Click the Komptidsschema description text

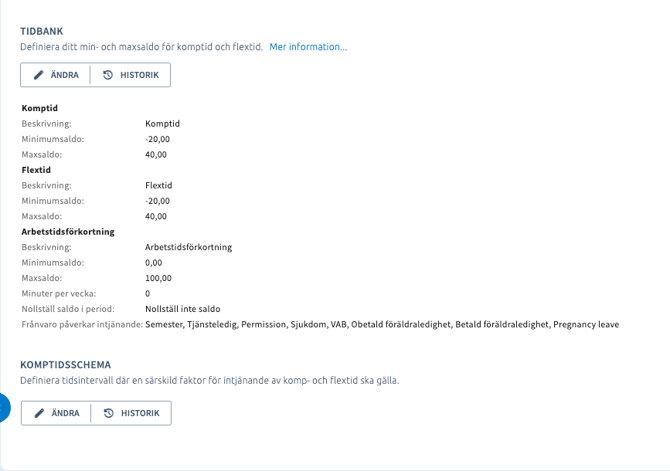(210, 381)
